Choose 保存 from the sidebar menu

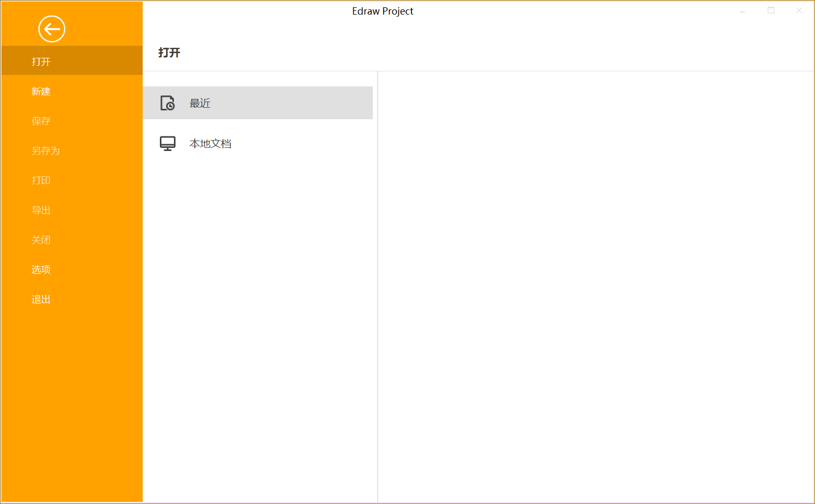pos(72,121)
